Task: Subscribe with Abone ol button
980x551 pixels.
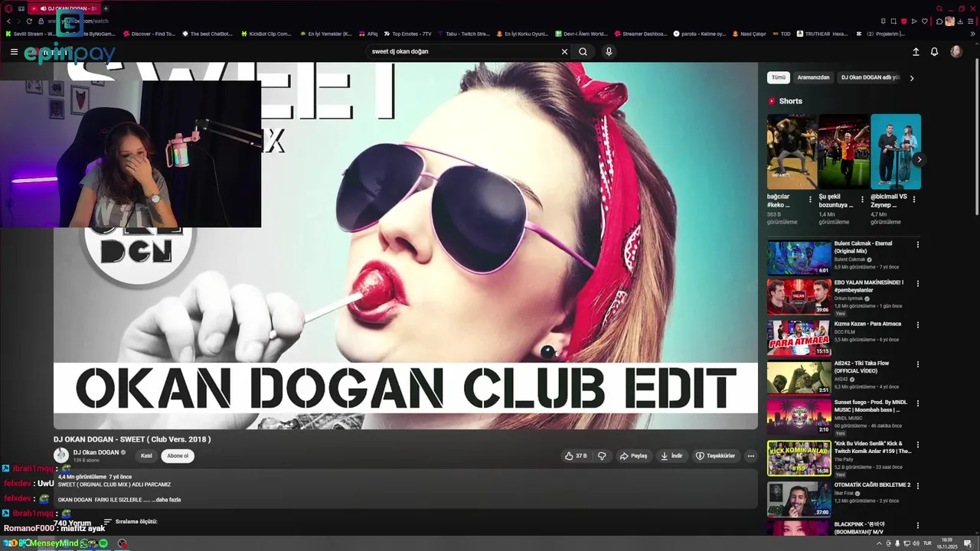Action: (x=178, y=455)
